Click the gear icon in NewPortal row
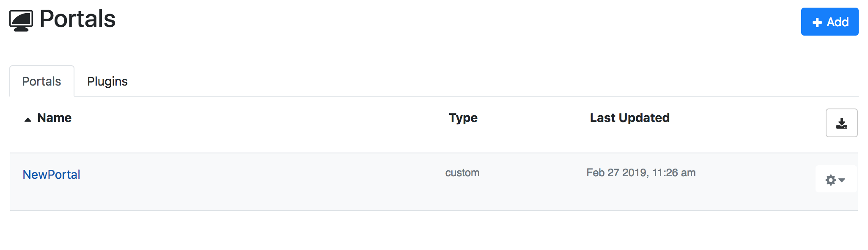The height and width of the screenshot is (250, 868). point(831,180)
